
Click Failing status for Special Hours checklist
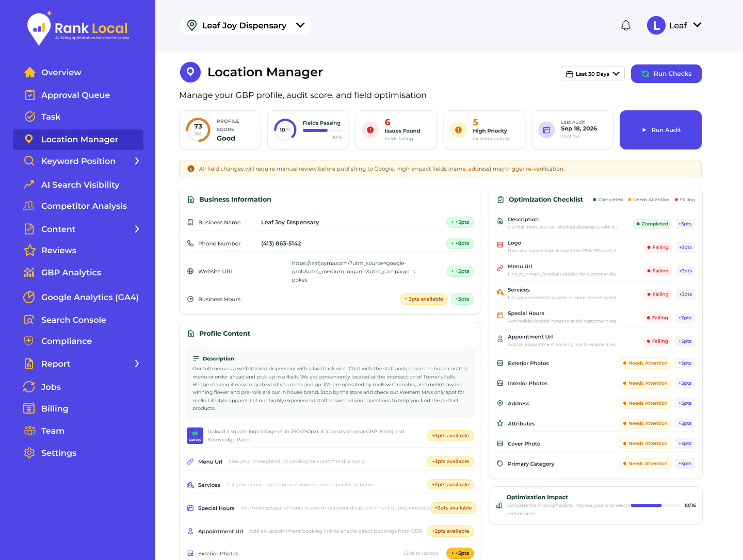pos(658,318)
